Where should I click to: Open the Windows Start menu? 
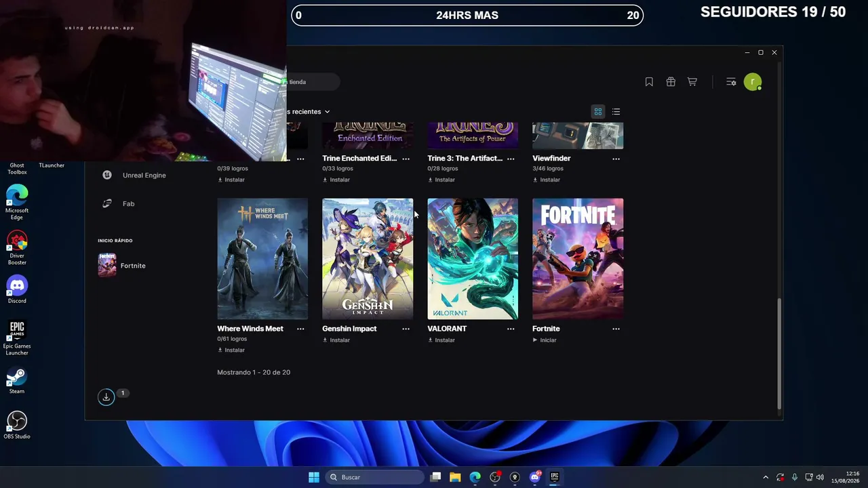pos(314,477)
